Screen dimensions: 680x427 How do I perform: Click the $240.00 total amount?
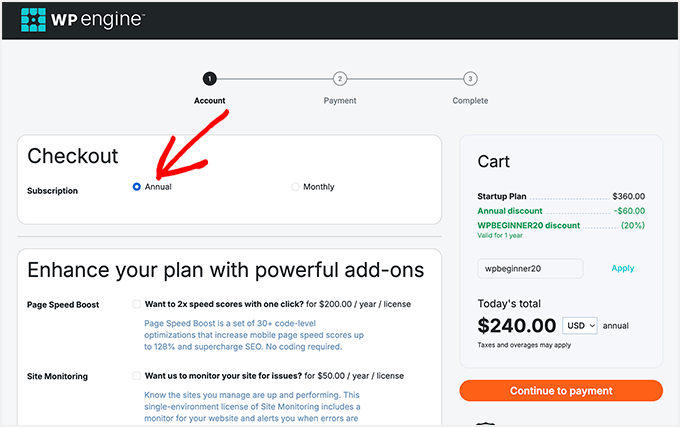517,326
